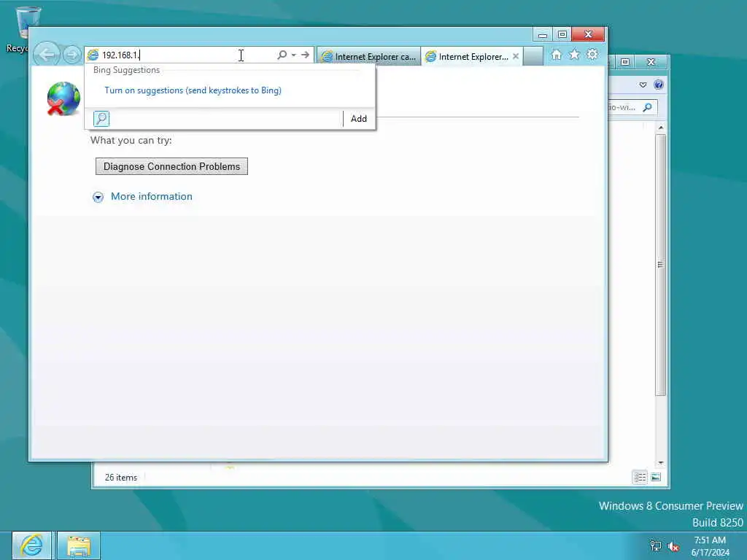Turn on Bing suggestions link

pyautogui.click(x=193, y=90)
